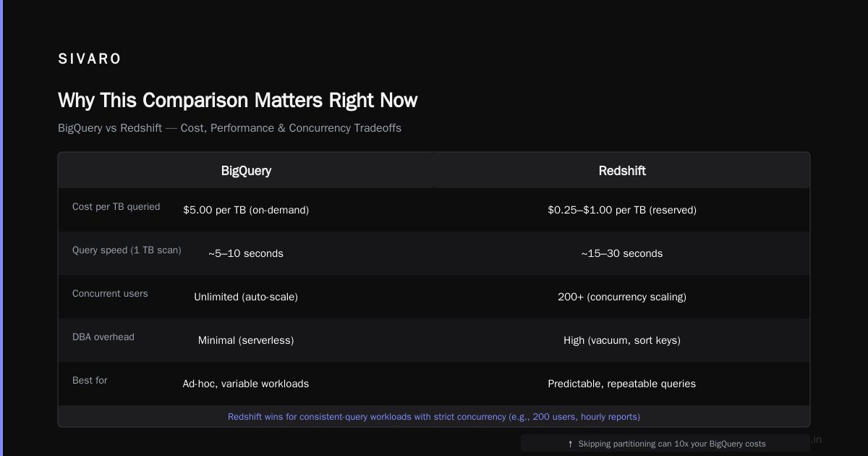Select the '~5–10 seconds' cell
This screenshot has width=868, height=456.
pyautogui.click(x=246, y=253)
